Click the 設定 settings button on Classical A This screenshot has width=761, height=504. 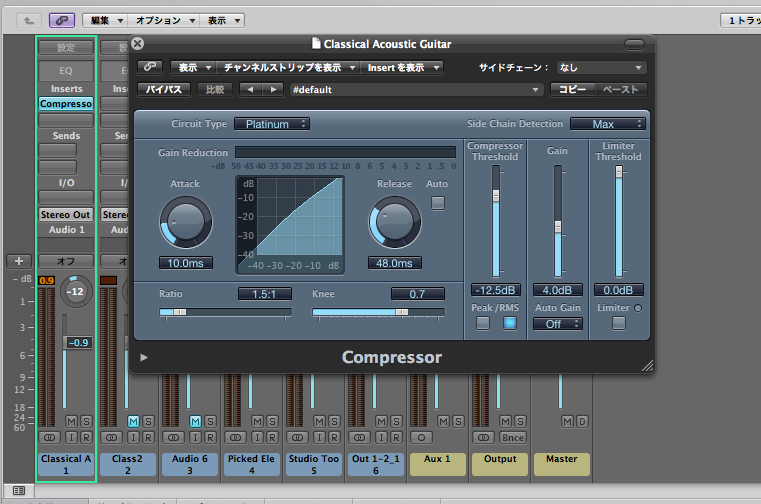(66, 48)
